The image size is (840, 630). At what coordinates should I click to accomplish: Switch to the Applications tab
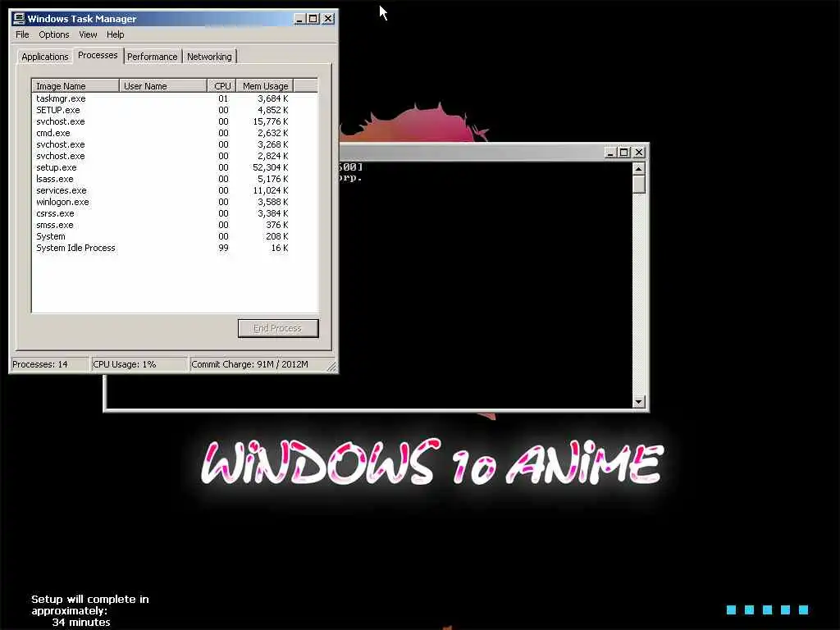coord(45,57)
